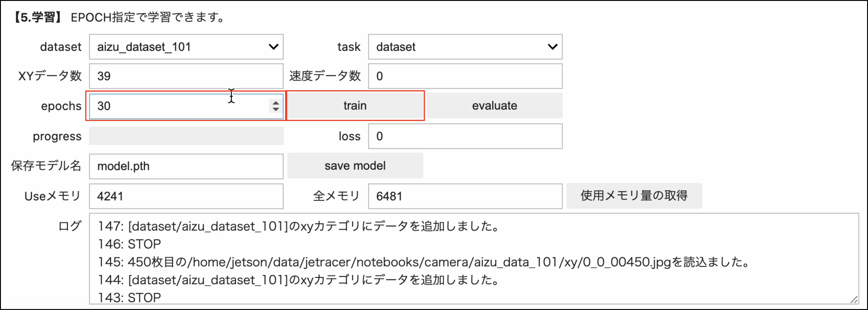868x310 pixels.
Task: Start training with the train button
Action: (x=355, y=106)
